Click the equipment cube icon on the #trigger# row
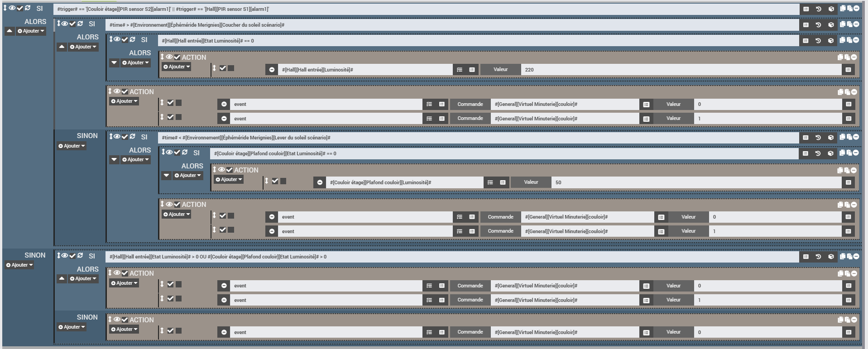This screenshot has height=349, width=868. [831, 9]
